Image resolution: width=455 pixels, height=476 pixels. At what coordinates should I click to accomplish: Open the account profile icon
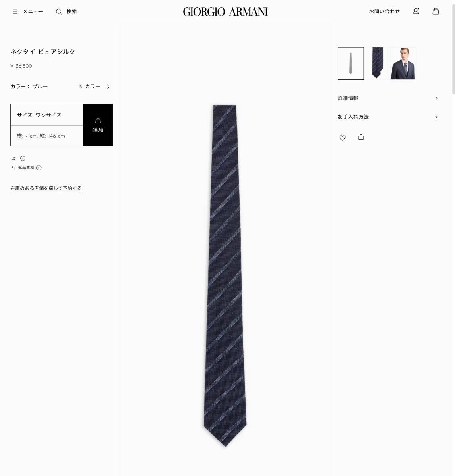(x=416, y=11)
